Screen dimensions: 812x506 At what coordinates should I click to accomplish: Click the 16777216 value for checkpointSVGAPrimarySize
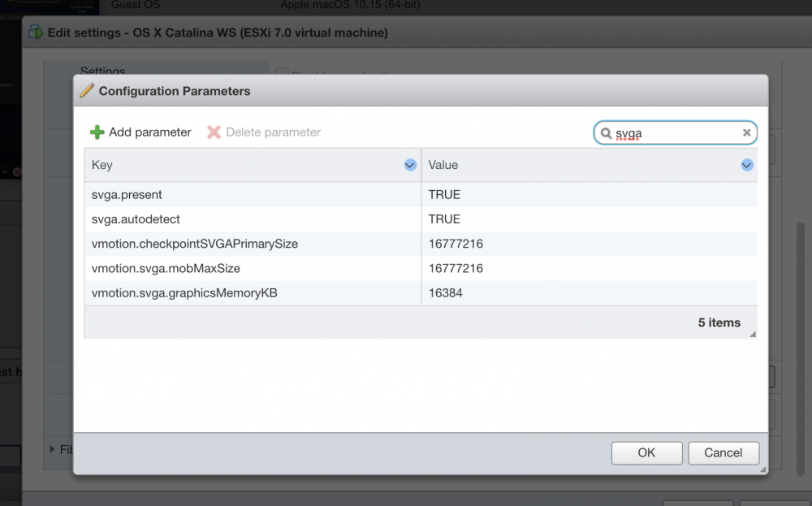[456, 244]
